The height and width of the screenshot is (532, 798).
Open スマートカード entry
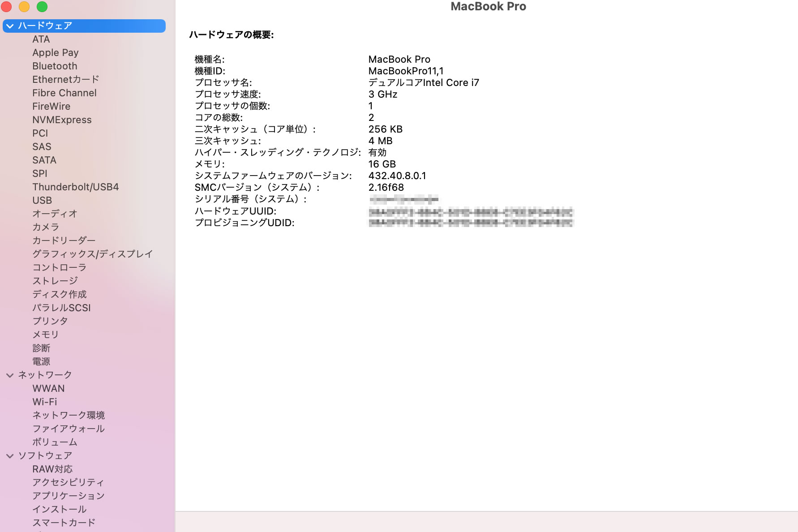pyautogui.click(x=64, y=523)
